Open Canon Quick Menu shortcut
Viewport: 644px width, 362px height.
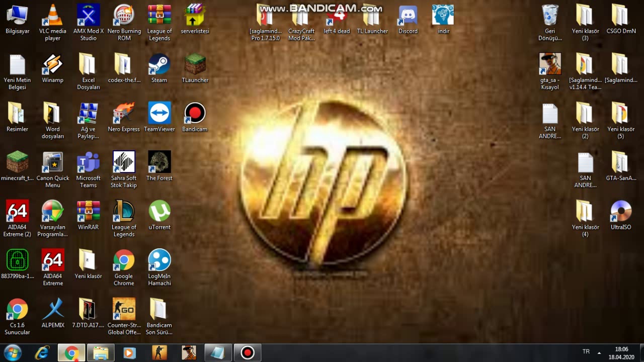[52, 169]
